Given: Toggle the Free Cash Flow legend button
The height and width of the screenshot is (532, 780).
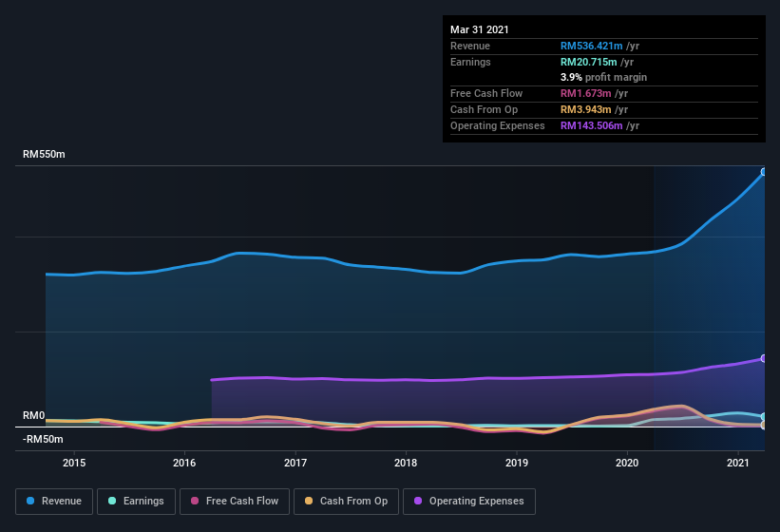Looking at the screenshot, I should [235, 502].
